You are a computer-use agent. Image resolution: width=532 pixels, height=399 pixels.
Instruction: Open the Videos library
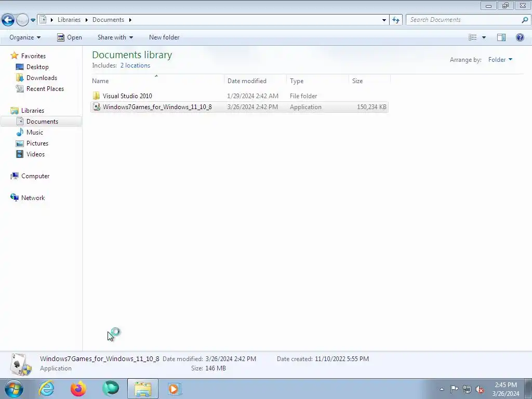click(x=36, y=154)
